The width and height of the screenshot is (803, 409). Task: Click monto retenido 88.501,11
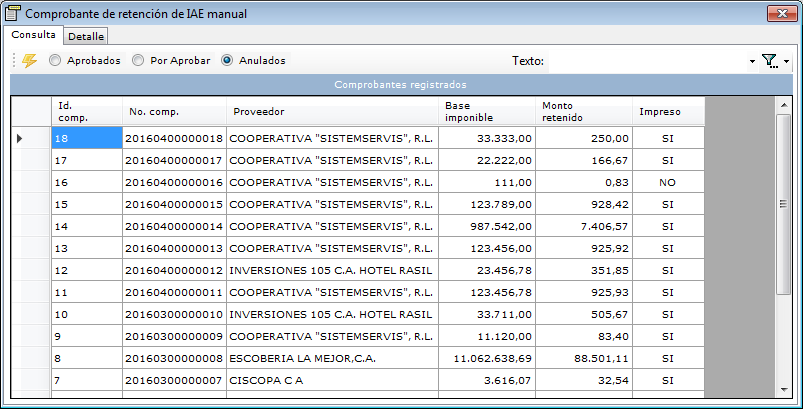coord(584,358)
